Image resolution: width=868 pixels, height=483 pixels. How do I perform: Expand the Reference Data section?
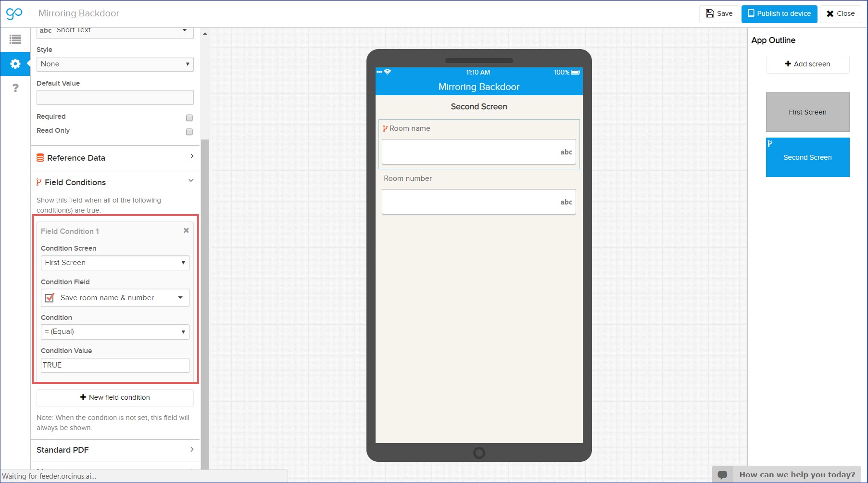click(x=115, y=158)
